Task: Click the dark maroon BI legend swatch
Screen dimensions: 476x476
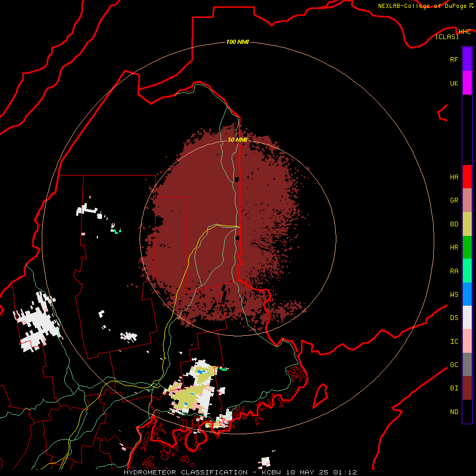Action: pyautogui.click(x=467, y=388)
